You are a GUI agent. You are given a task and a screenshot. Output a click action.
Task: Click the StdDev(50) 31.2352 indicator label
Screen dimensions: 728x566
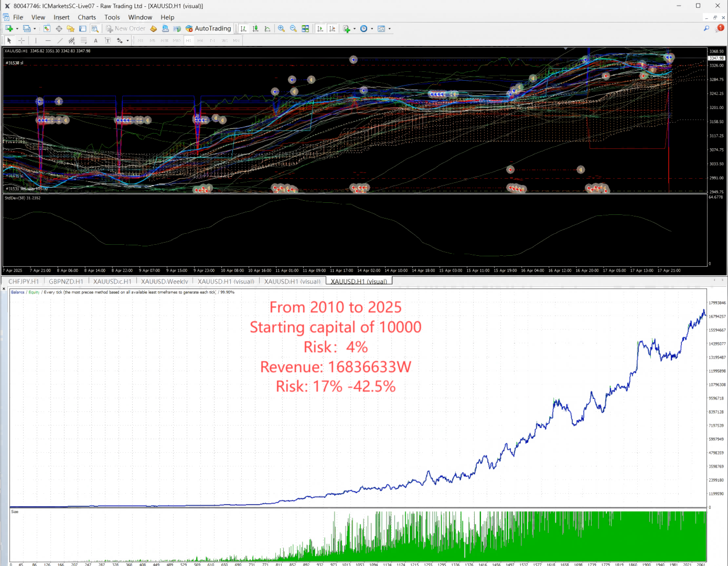22,198
